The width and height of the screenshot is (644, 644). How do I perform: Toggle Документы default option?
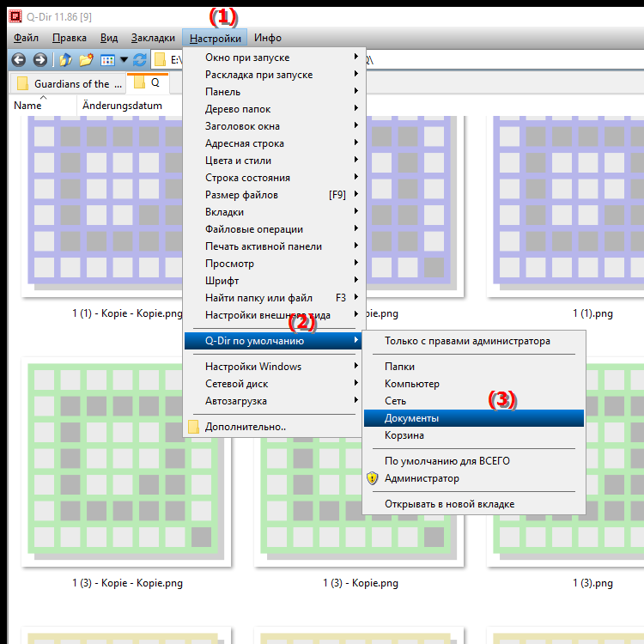click(473, 418)
